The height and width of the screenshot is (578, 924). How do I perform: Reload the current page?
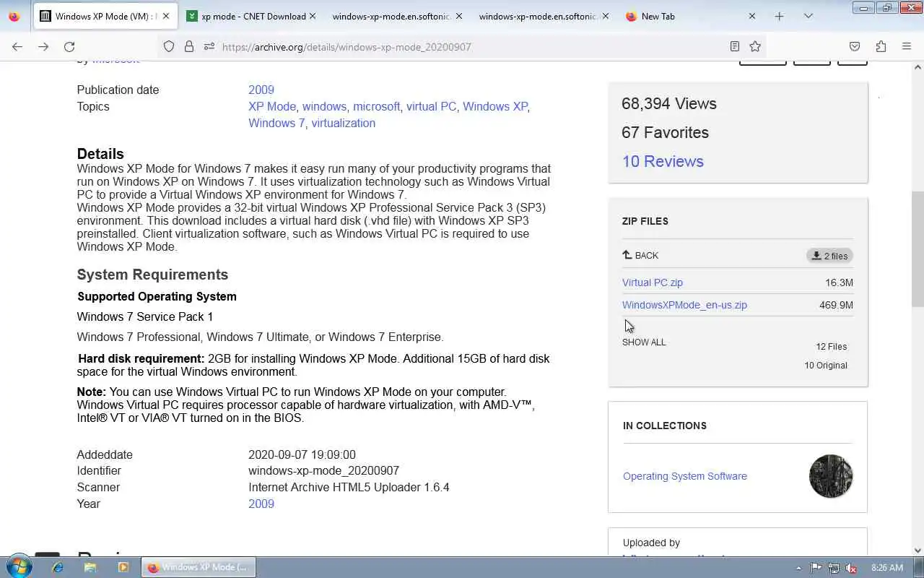point(69,46)
